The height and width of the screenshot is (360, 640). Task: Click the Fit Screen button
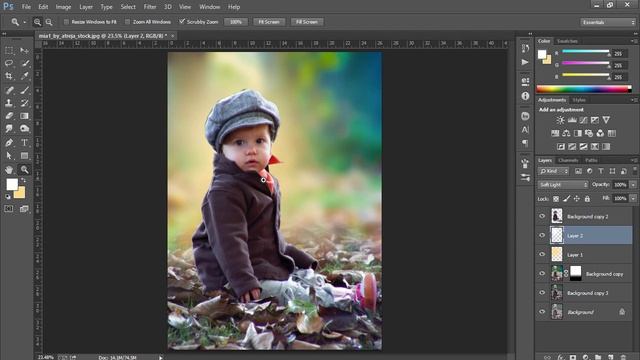point(269,22)
